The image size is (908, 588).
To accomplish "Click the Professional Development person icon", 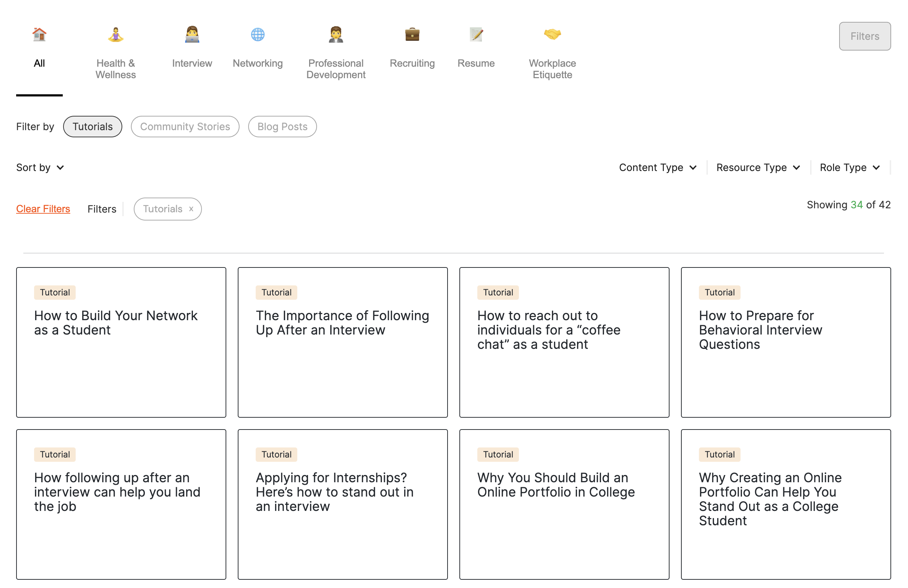I will [336, 35].
